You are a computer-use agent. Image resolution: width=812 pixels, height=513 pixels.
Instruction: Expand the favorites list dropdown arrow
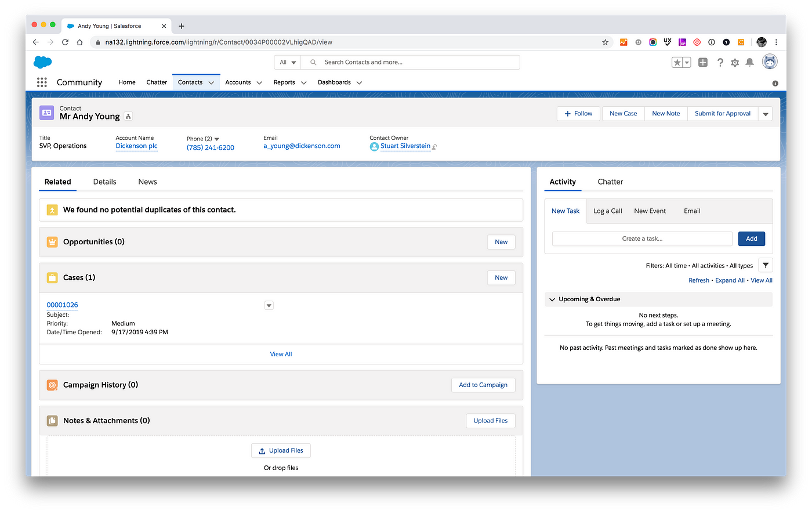(687, 63)
